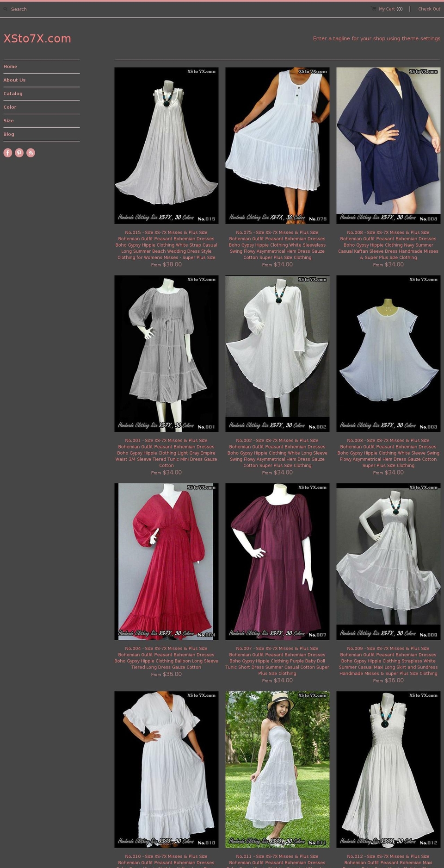Open the Facebook social icon
Screen dimensions: 444x868
pyautogui.click(x=8, y=153)
